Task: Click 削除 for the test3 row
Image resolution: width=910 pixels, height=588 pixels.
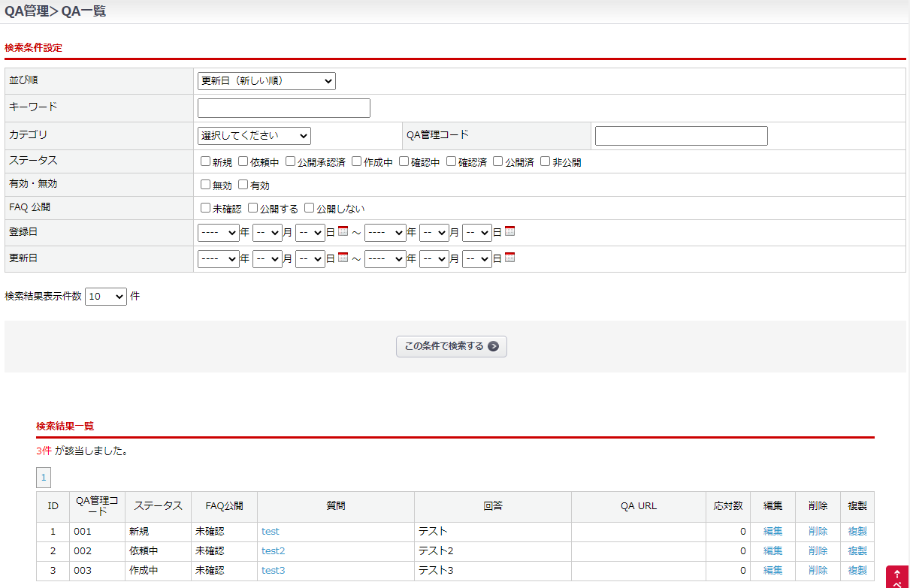Action: click(x=818, y=571)
